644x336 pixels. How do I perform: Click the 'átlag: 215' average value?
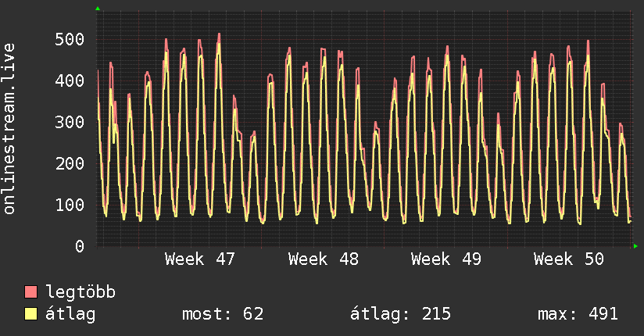(x=400, y=314)
